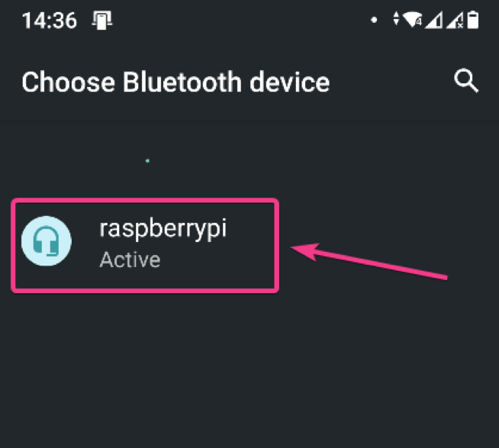
Task: Tap the Wi-Fi status bar icon
Action: (413, 20)
